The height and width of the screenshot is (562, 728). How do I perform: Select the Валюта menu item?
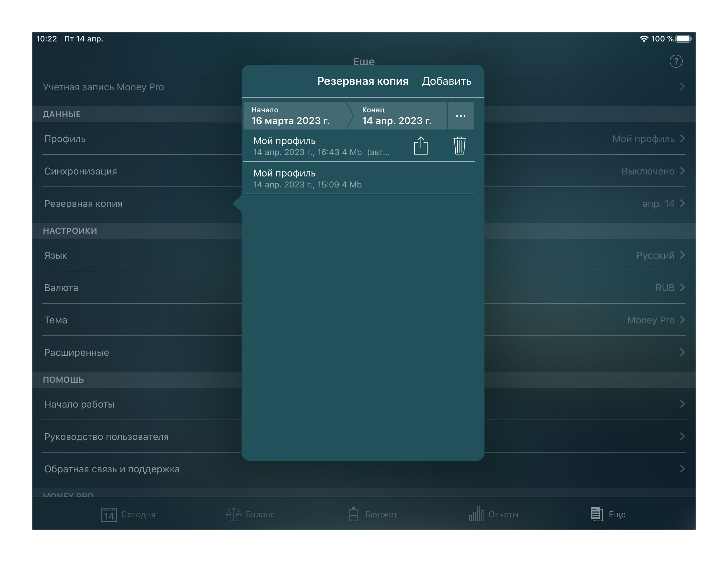pos(60,288)
